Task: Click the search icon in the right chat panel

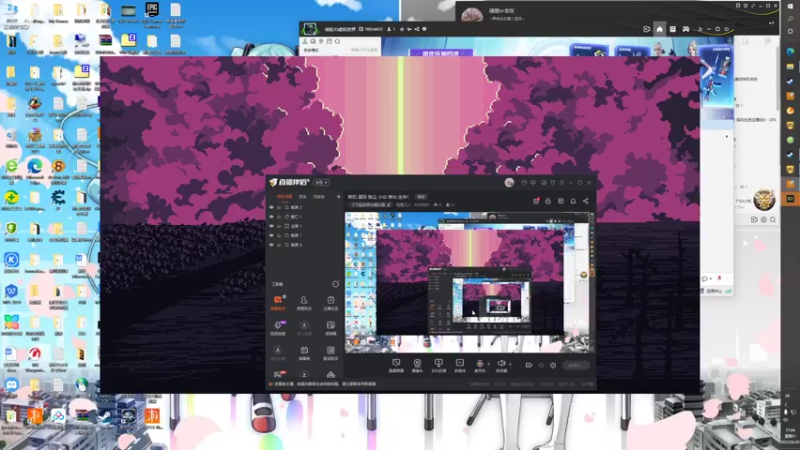Action: (773, 219)
